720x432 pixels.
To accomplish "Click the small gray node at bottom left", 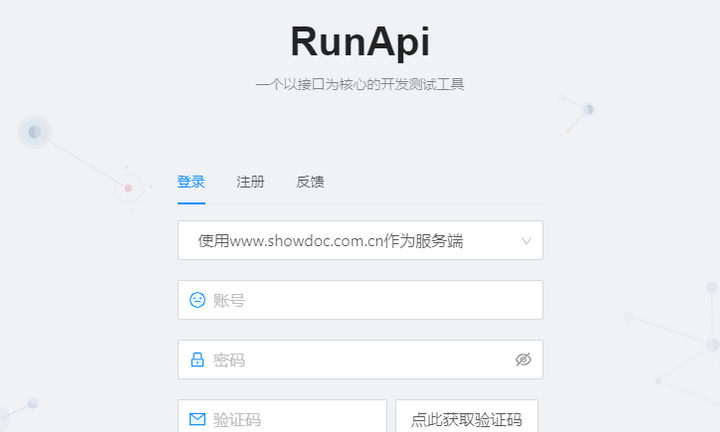I will (32, 403).
